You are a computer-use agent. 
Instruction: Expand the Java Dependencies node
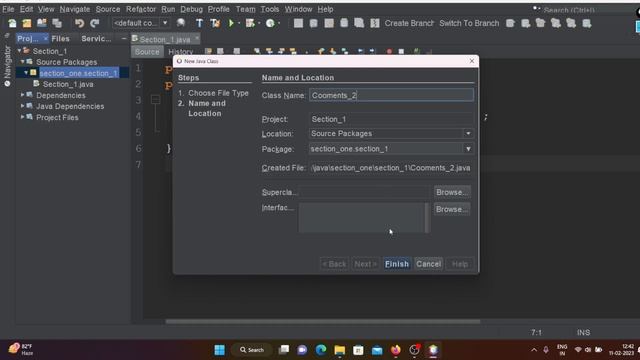point(22,106)
